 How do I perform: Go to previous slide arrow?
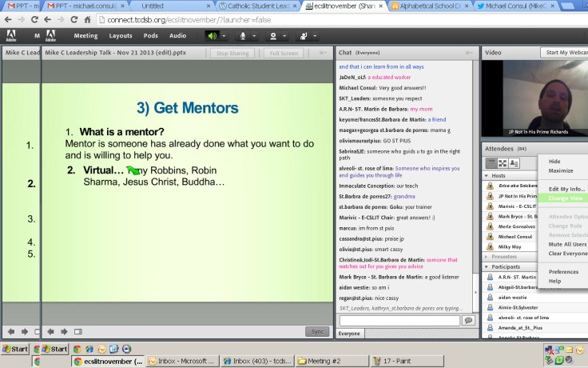point(50,331)
